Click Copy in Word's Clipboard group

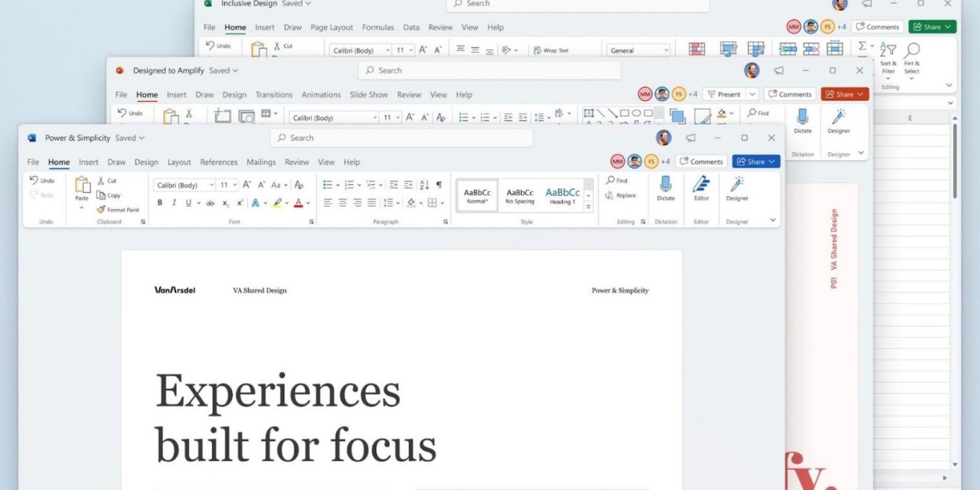[108, 195]
